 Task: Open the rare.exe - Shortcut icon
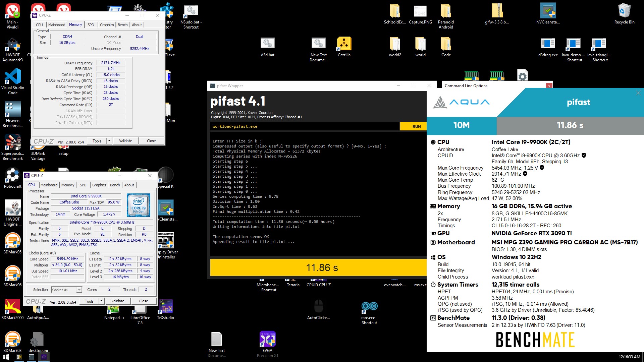point(369,312)
